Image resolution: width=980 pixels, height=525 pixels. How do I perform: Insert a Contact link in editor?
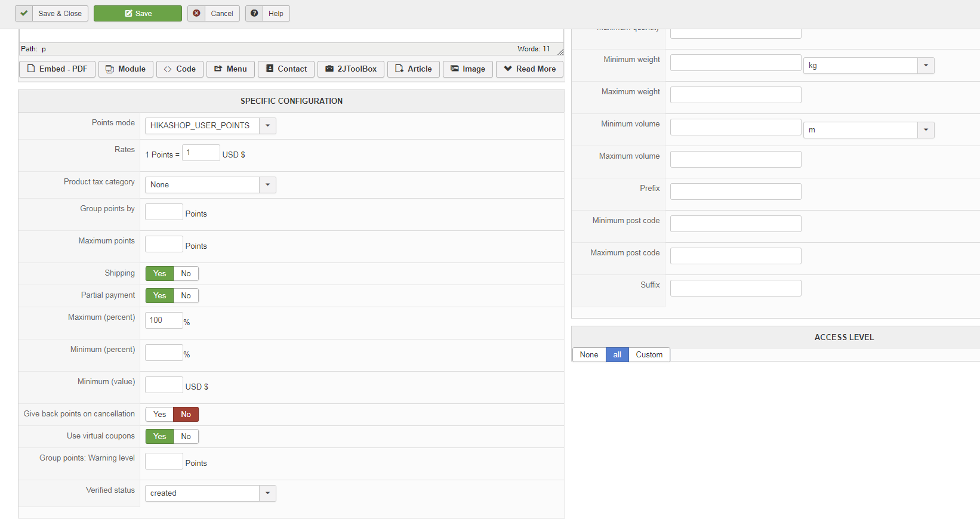point(286,69)
